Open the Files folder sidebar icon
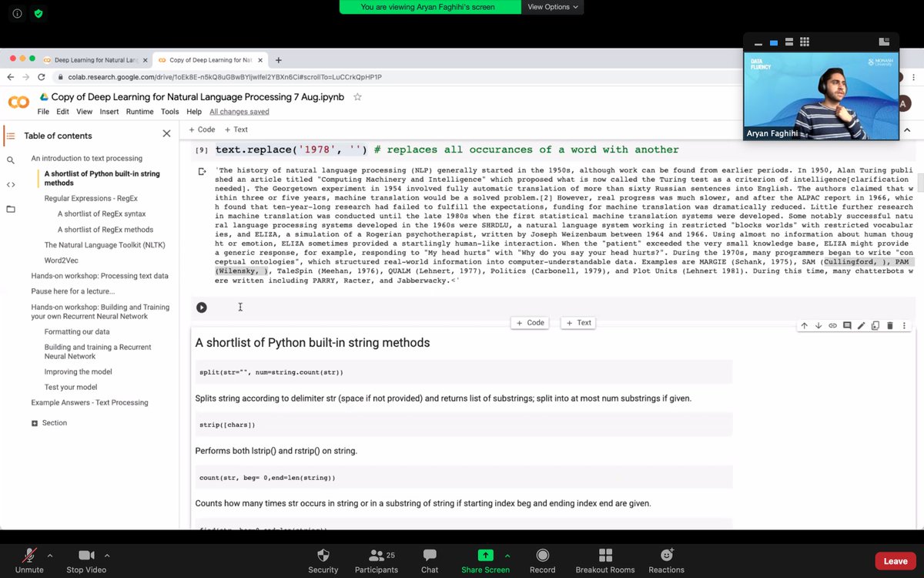 [10, 209]
